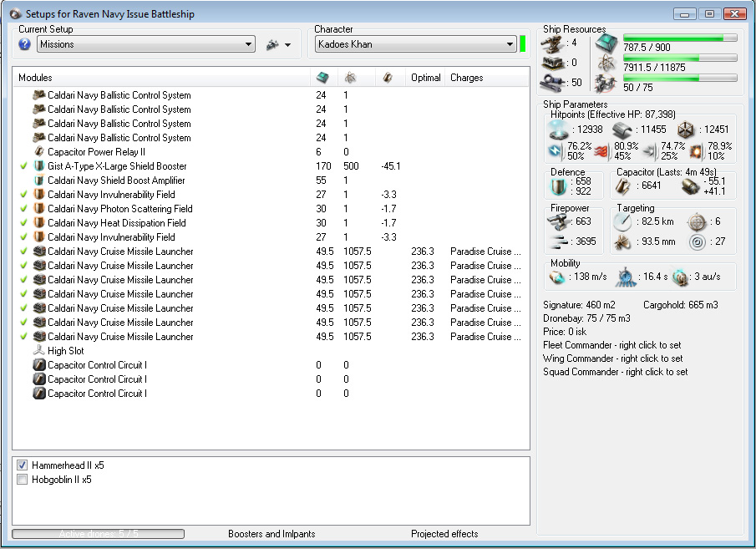Viewport: 756px width, 549px height.
Task: Click the max locked targets icon 6
Action: coord(698,222)
